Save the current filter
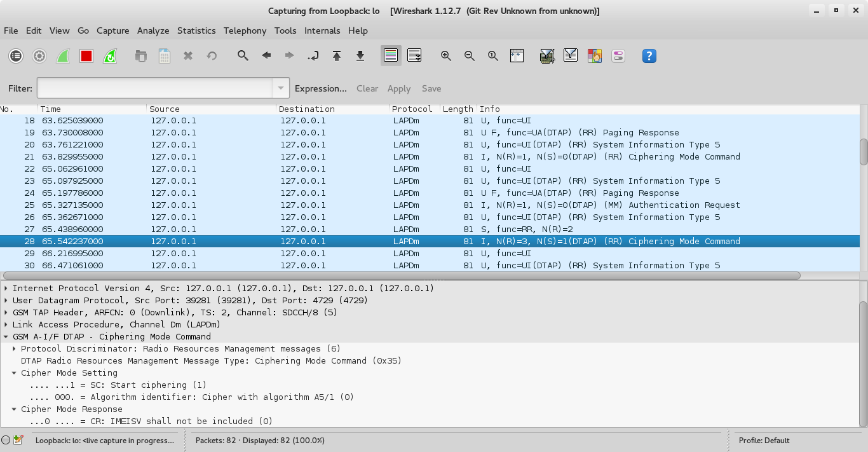 click(x=431, y=88)
